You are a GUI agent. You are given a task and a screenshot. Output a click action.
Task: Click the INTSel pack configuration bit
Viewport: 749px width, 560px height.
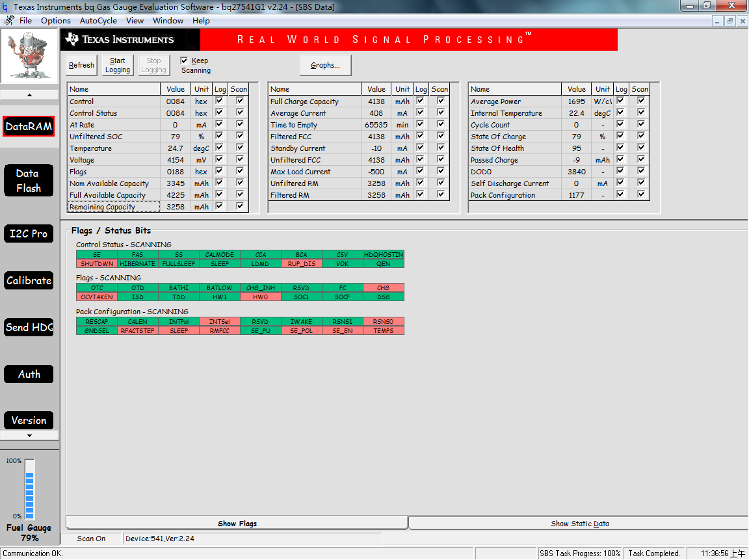pyautogui.click(x=220, y=321)
